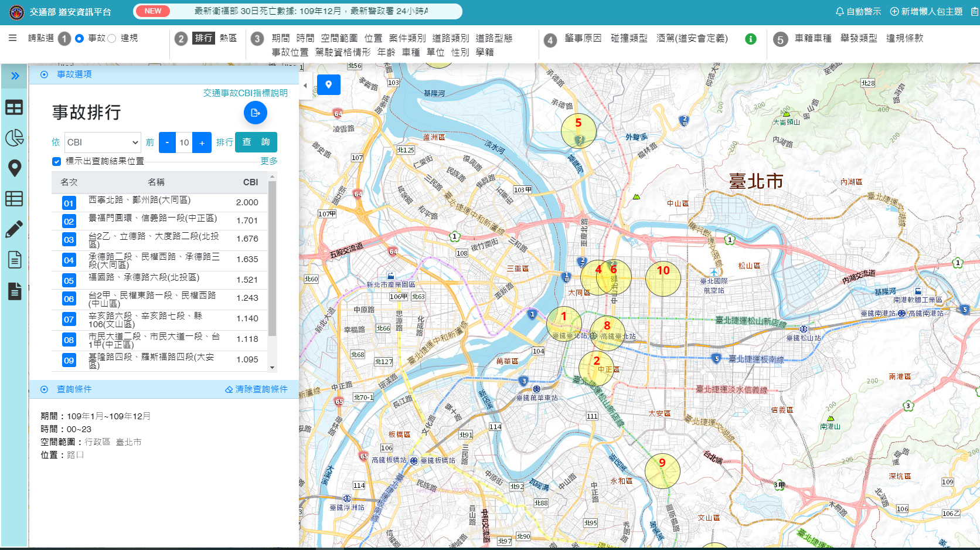Screen dimensions: 980x550
Task: Click the pencil edit icon in sidebar
Action: tap(14, 229)
